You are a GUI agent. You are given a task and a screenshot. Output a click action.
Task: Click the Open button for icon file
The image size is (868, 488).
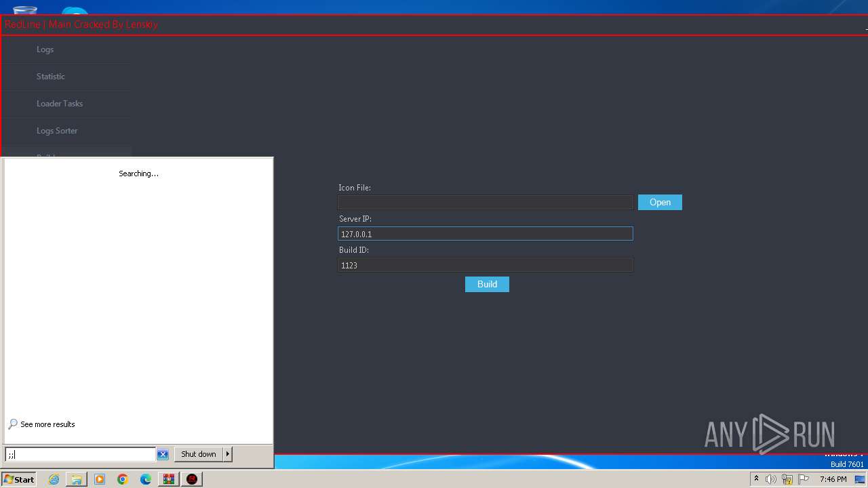click(x=660, y=203)
